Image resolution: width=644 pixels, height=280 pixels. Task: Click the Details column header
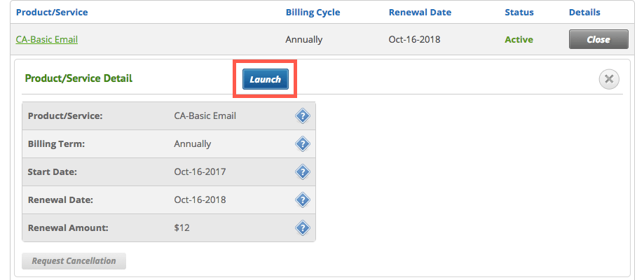(x=584, y=13)
